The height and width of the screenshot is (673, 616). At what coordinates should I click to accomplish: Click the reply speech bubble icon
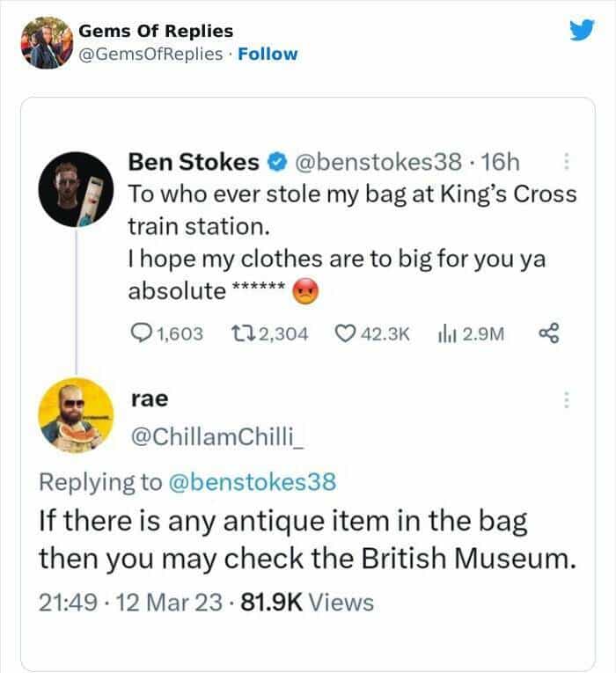[141, 333]
